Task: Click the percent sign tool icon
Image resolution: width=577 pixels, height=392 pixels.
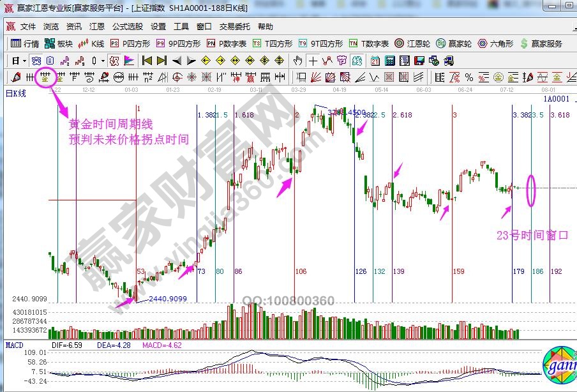Action: tap(469, 77)
